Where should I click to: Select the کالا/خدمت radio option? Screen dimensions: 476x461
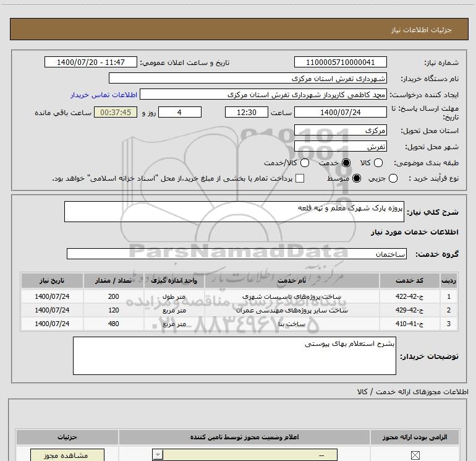(x=305, y=163)
